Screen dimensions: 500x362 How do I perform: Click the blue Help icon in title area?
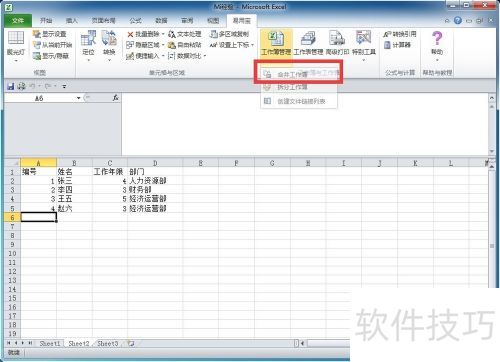(458, 20)
